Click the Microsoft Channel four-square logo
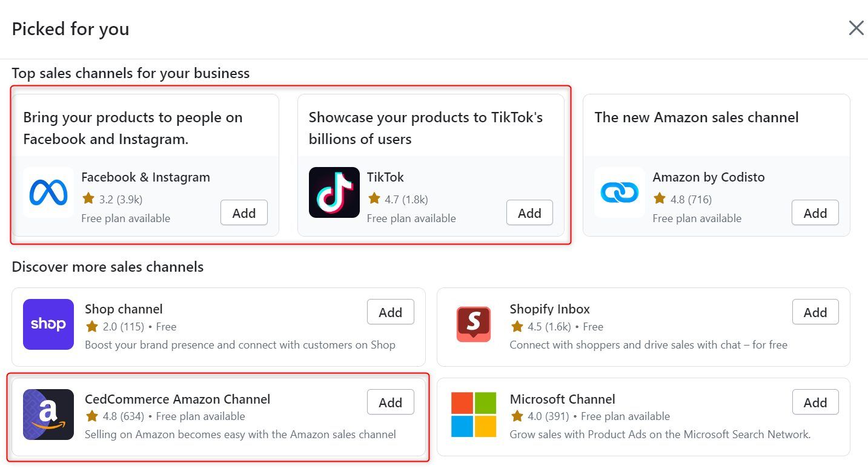The image size is (868, 469). coord(474,415)
